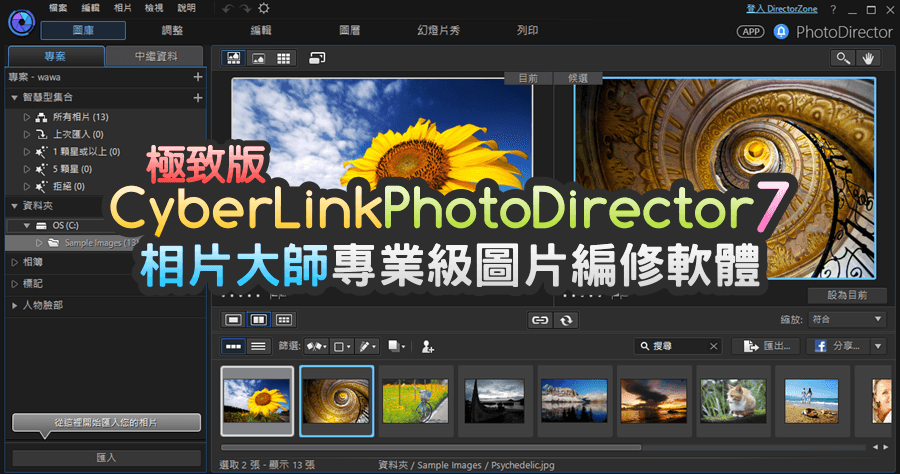Switch to the 列印 module tab

click(x=527, y=30)
